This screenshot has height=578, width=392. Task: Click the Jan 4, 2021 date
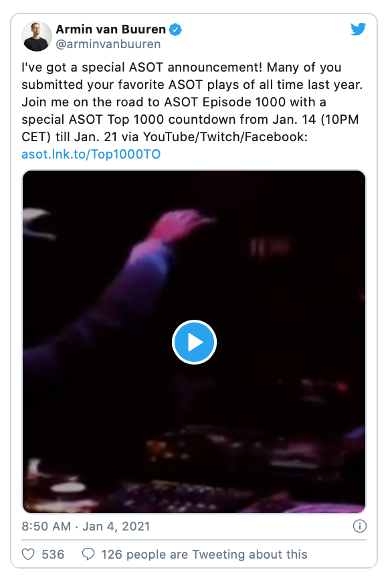pos(116,526)
